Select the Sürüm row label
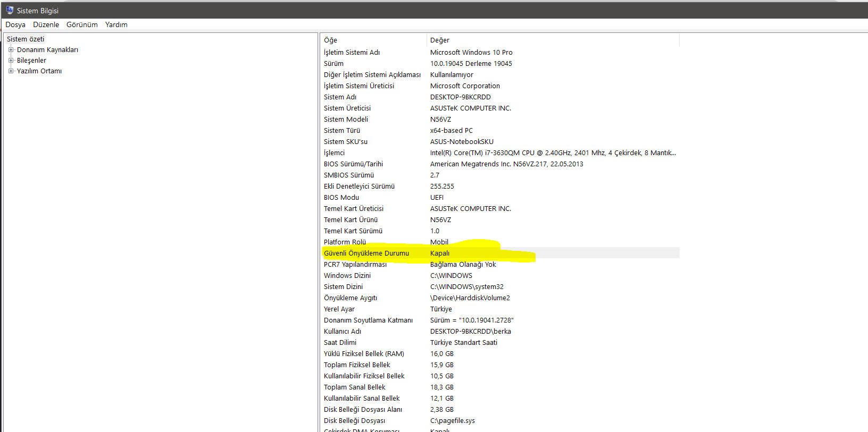The width and height of the screenshot is (868, 432). (333, 63)
